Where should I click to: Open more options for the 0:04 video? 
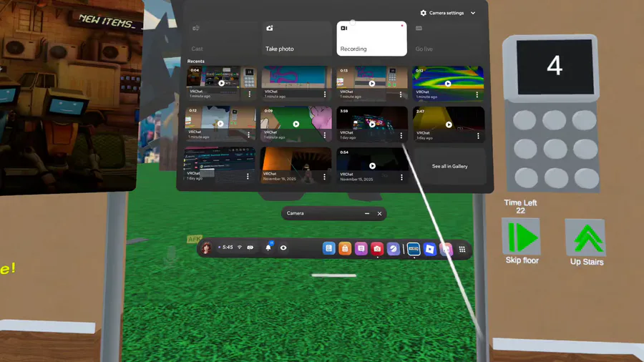(249, 94)
